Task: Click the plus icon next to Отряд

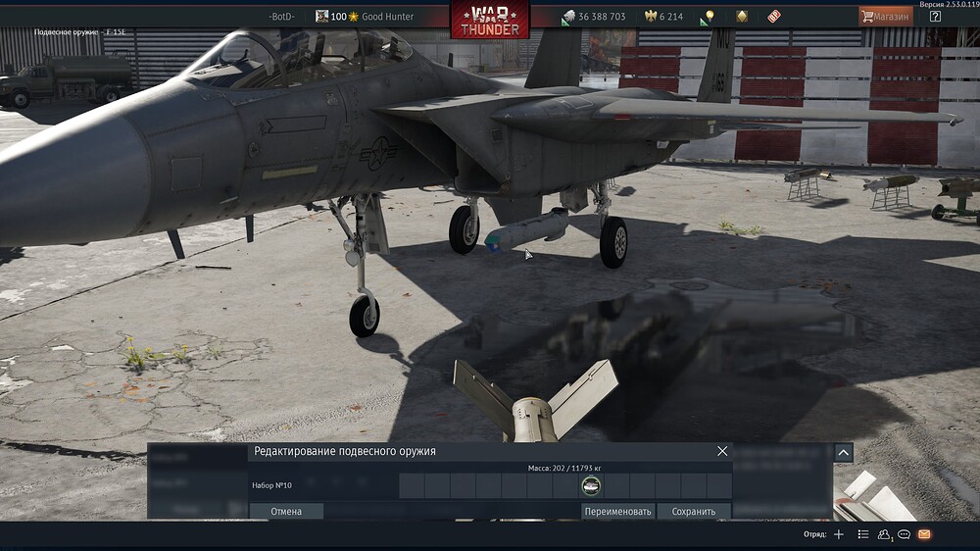Action: [x=838, y=534]
